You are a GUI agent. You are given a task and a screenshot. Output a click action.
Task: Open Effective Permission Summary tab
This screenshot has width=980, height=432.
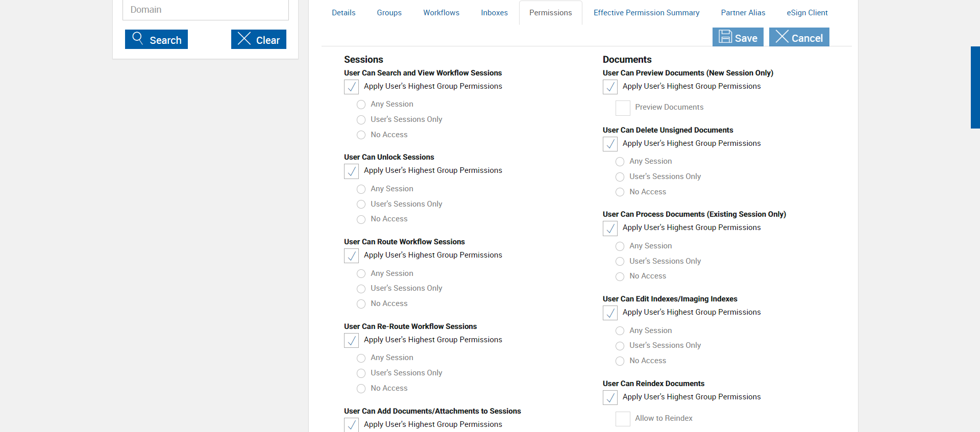pos(646,13)
